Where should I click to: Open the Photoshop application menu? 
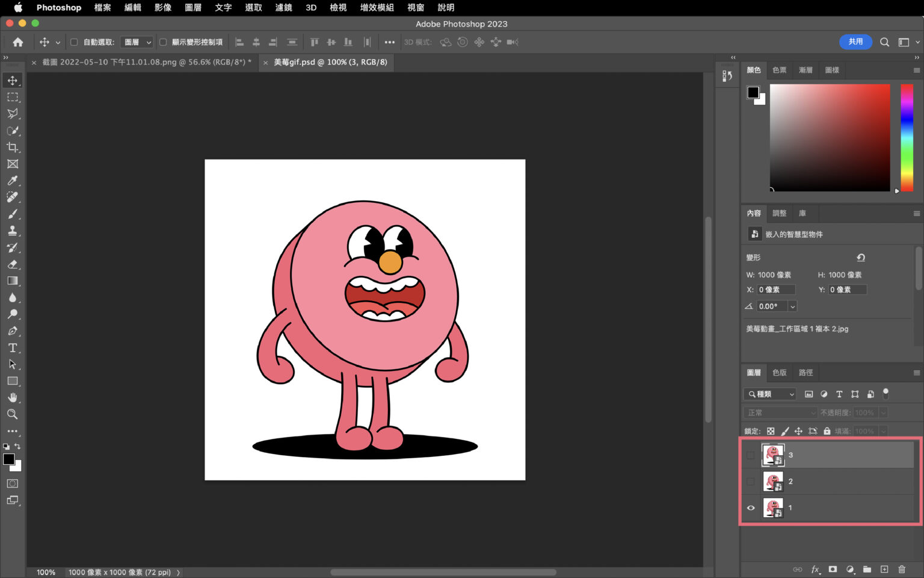tap(59, 8)
